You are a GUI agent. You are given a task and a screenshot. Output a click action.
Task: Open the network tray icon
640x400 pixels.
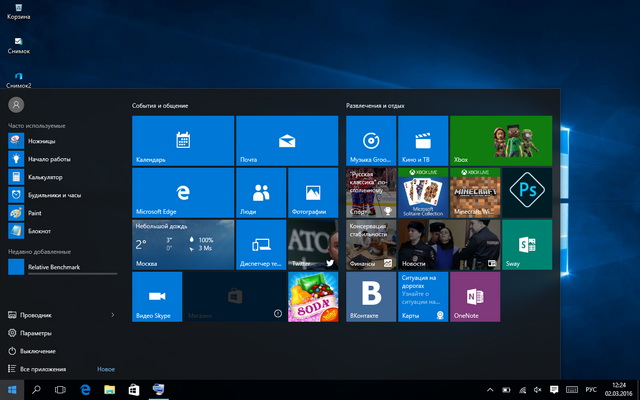click(522, 390)
